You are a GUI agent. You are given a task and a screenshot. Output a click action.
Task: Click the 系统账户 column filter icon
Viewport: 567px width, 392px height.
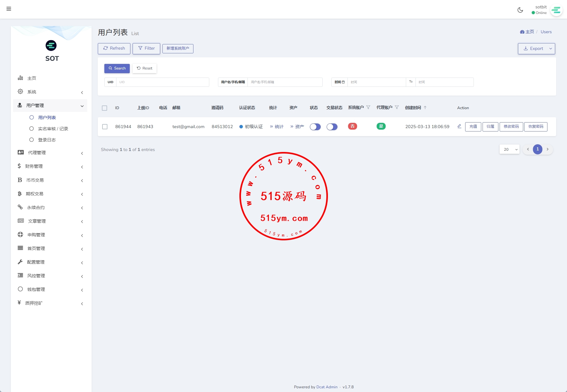click(368, 107)
